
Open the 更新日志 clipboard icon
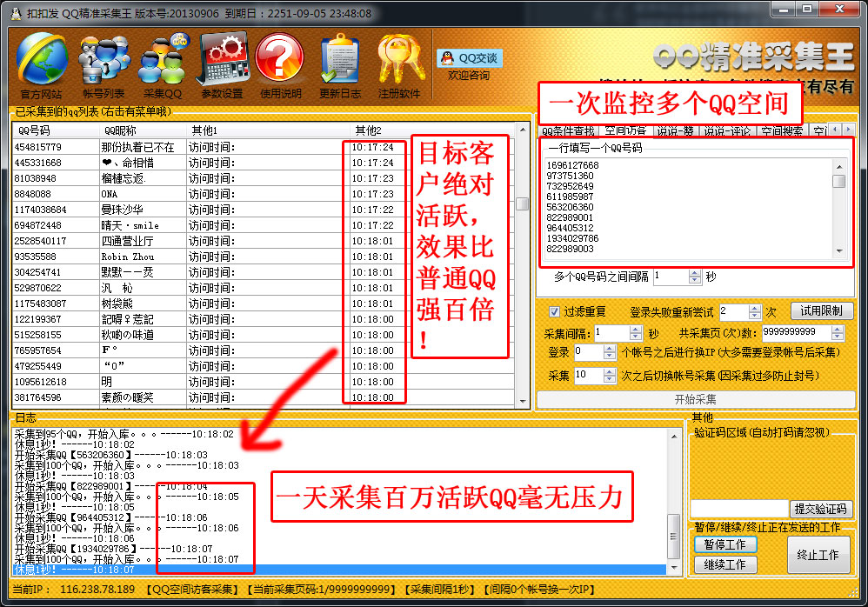click(340, 65)
